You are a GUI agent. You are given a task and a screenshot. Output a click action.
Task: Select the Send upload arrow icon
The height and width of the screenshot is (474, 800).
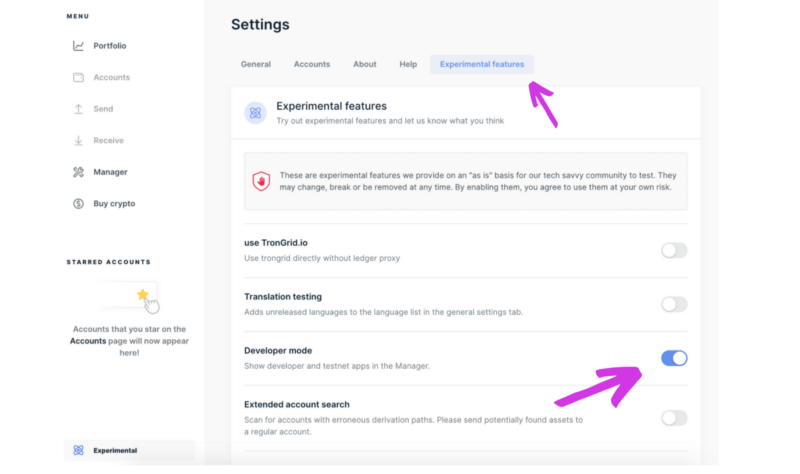click(78, 109)
